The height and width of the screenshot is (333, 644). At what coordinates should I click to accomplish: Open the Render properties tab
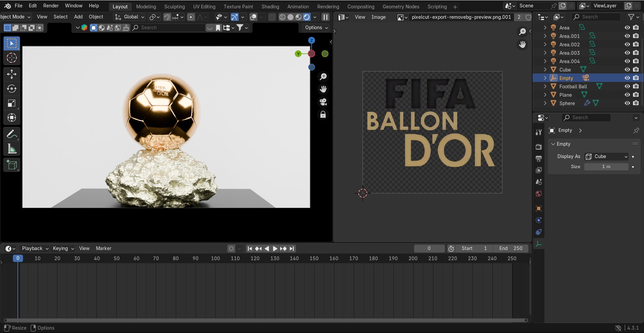[539, 147]
